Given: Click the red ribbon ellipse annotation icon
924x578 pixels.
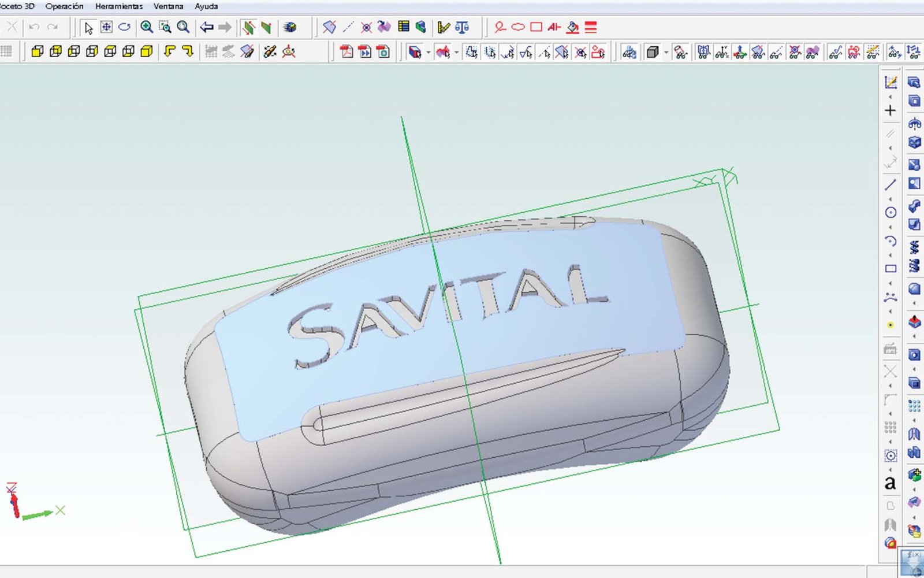Looking at the screenshot, I should (500, 27).
